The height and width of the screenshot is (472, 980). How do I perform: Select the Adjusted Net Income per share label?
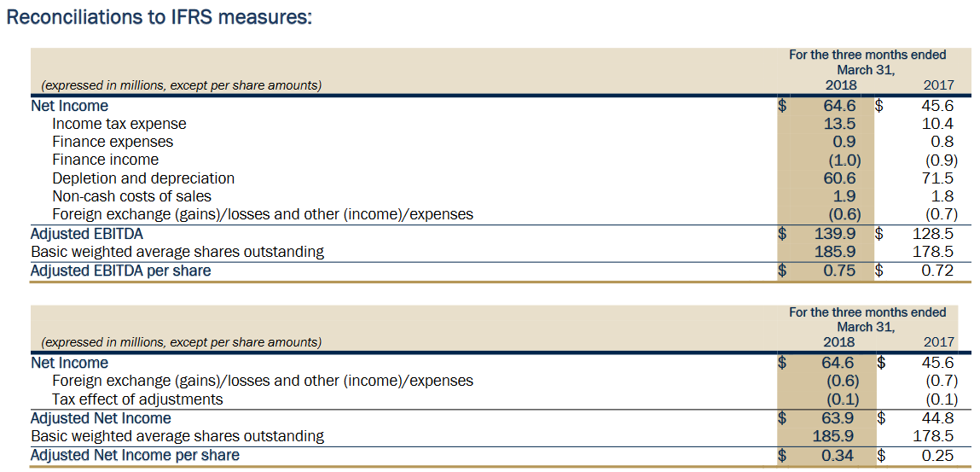(x=135, y=455)
